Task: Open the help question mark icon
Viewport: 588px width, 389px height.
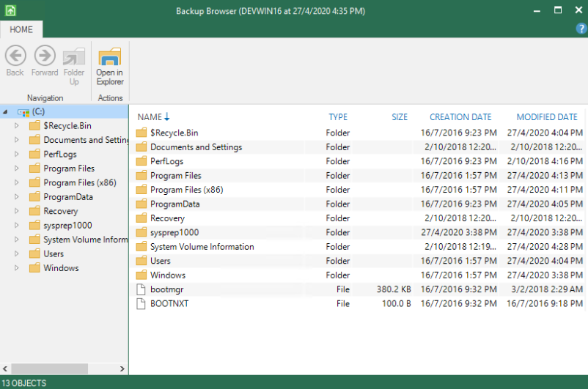Action: [x=581, y=29]
